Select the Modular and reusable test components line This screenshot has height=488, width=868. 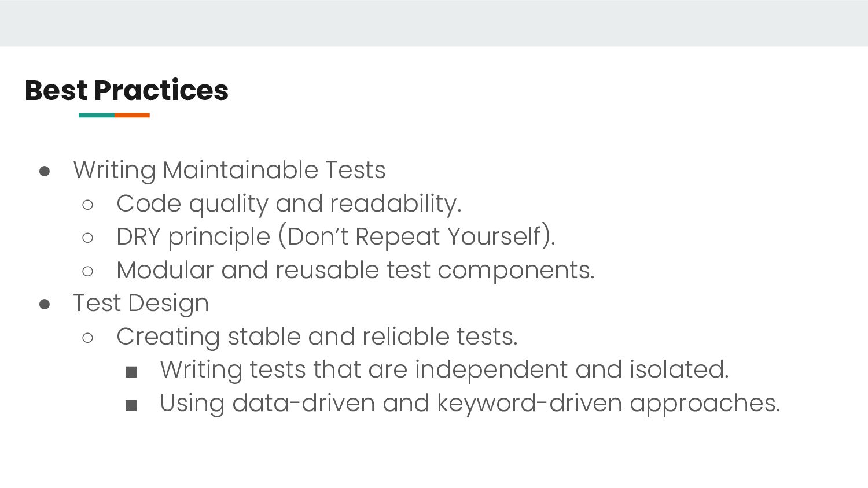click(355, 270)
